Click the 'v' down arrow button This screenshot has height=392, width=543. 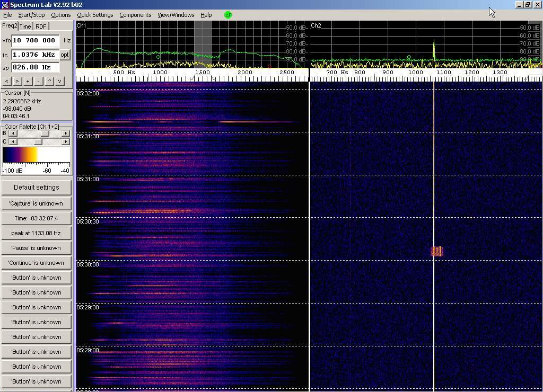click(x=60, y=81)
